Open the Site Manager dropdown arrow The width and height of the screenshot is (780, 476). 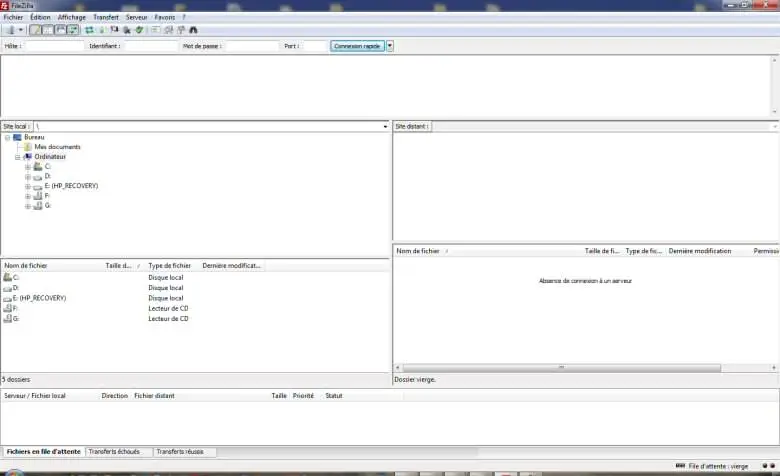21,30
